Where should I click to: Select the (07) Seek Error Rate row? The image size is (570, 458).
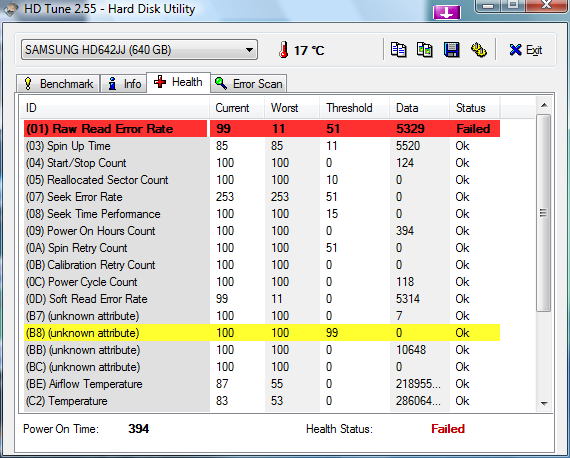tap(262, 197)
